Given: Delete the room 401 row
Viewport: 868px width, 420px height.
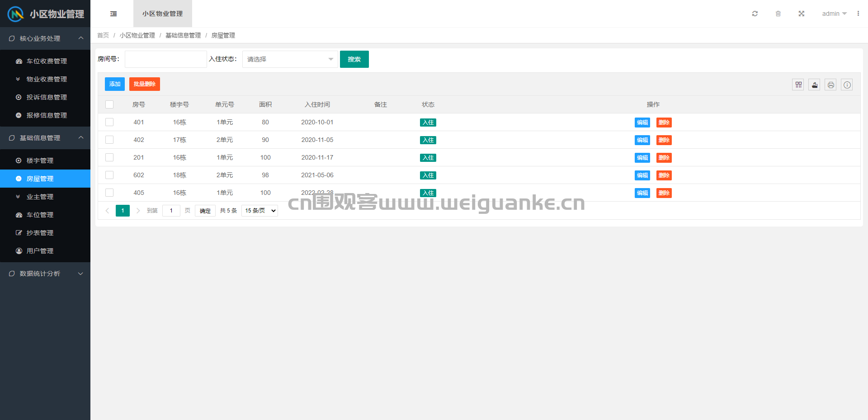Looking at the screenshot, I should [664, 123].
